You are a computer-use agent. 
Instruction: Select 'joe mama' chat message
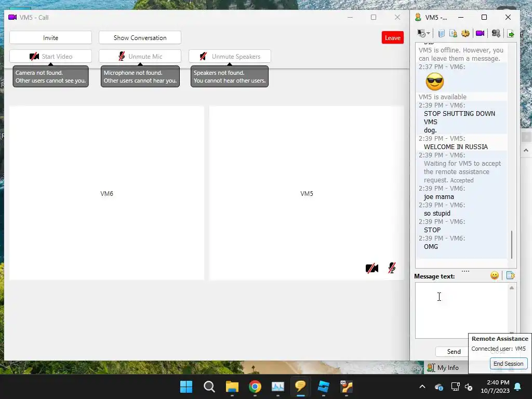[x=438, y=197]
